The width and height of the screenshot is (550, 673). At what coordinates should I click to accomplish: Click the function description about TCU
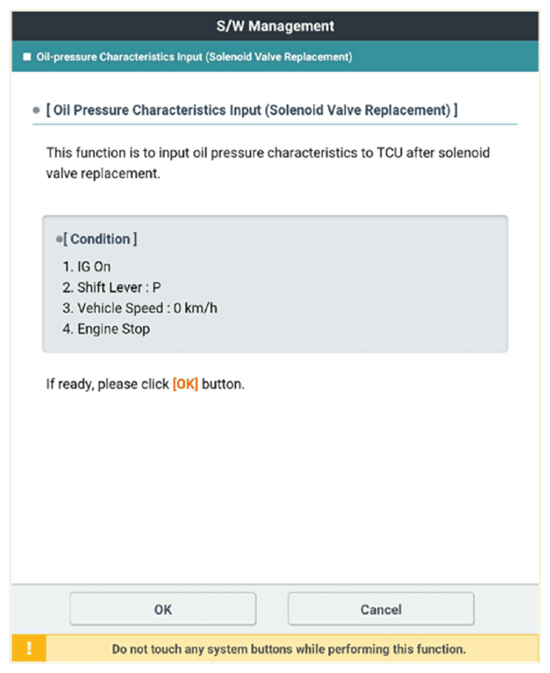pos(268,163)
